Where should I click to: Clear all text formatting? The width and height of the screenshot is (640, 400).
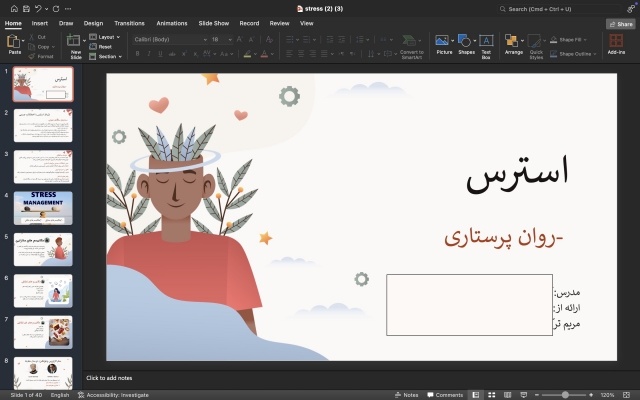pos(269,39)
